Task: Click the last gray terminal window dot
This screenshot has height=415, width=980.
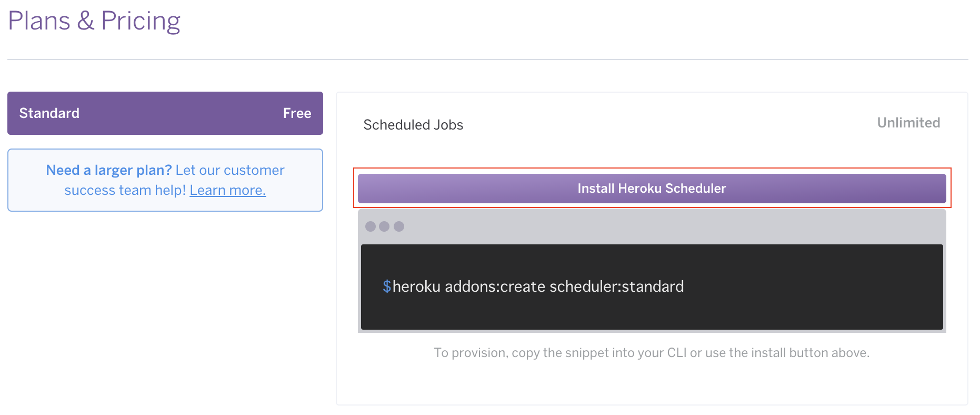Action: 399,226
